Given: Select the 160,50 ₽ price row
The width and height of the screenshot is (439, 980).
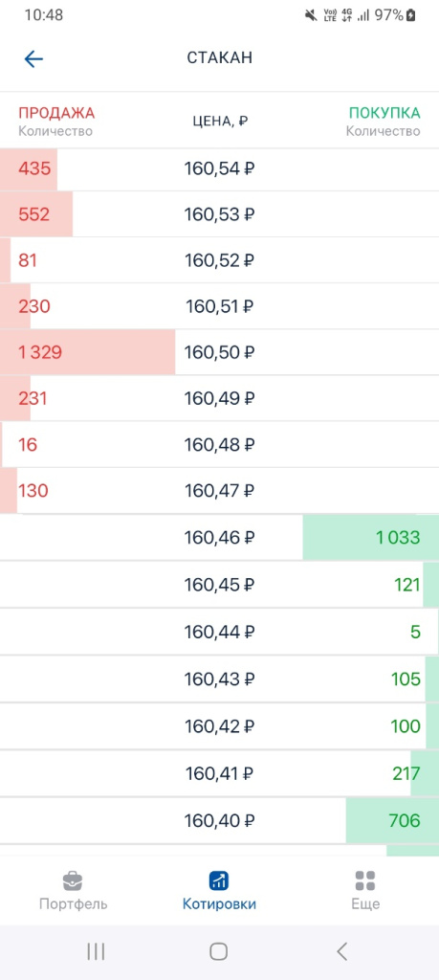Looking at the screenshot, I should pos(219,352).
